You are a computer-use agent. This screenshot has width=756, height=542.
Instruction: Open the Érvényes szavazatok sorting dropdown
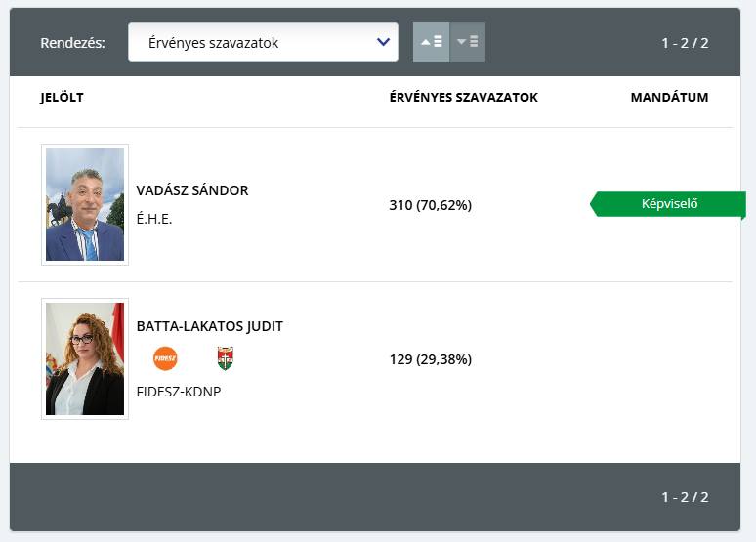(262, 43)
